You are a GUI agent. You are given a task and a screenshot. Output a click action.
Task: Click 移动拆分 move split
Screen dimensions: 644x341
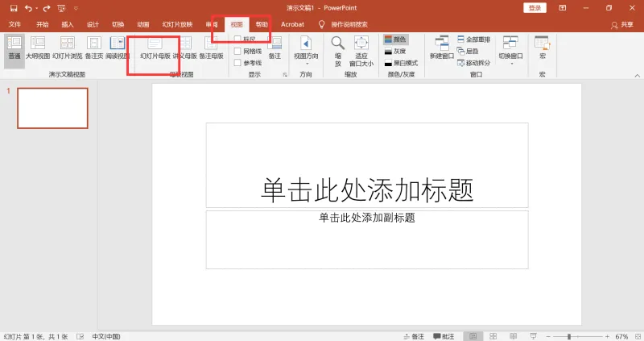474,63
